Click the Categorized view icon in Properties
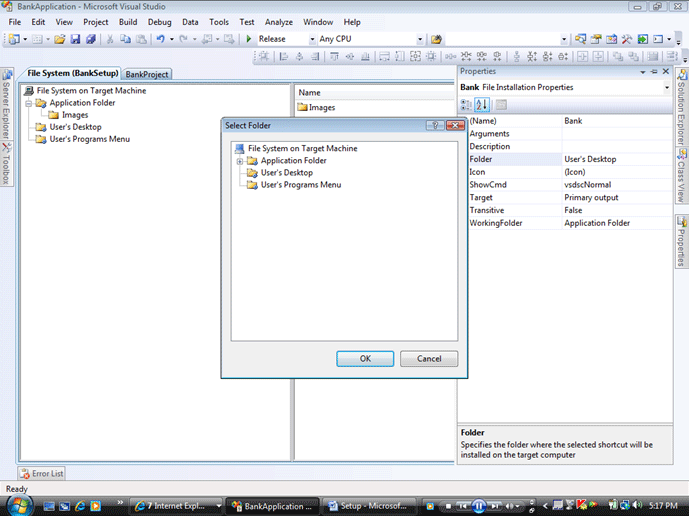689x516 pixels. click(x=466, y=105)
